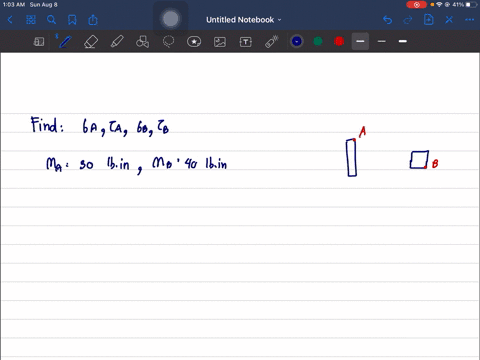
Task: Tap the square drawing near B
Action: pyautogui.click(x=419, y=160)
